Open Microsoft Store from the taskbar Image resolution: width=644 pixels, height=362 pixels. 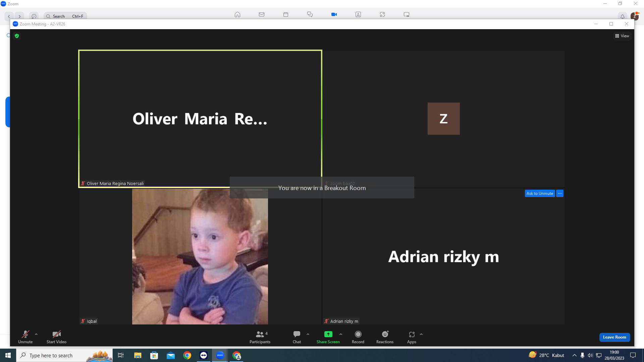tap(154, 355)
